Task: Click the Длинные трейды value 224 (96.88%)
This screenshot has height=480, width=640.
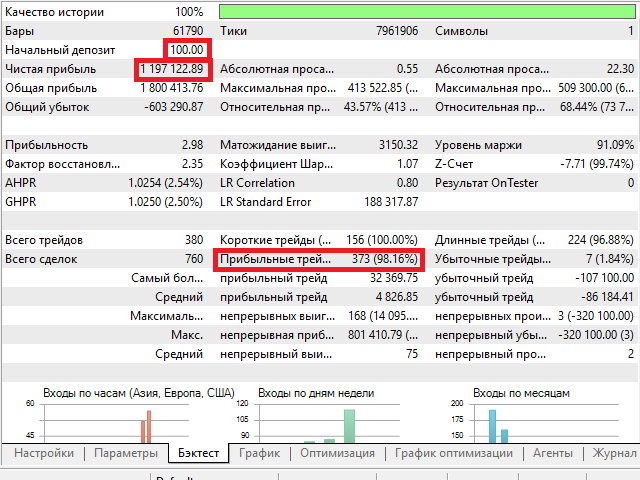Action: tap(600, 240)
